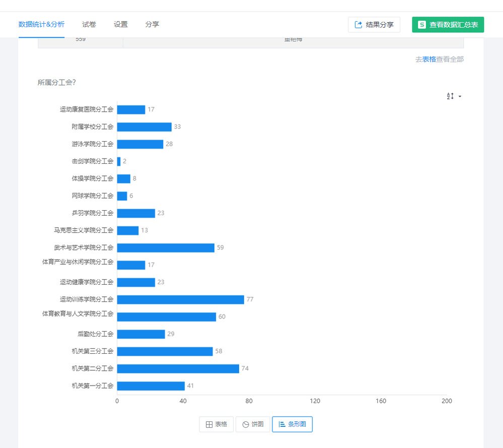The width and height of the screenshot is (503, 448).
Task: Click the 马克思主义学院分工会 label
Action: (x=84, y=230)
